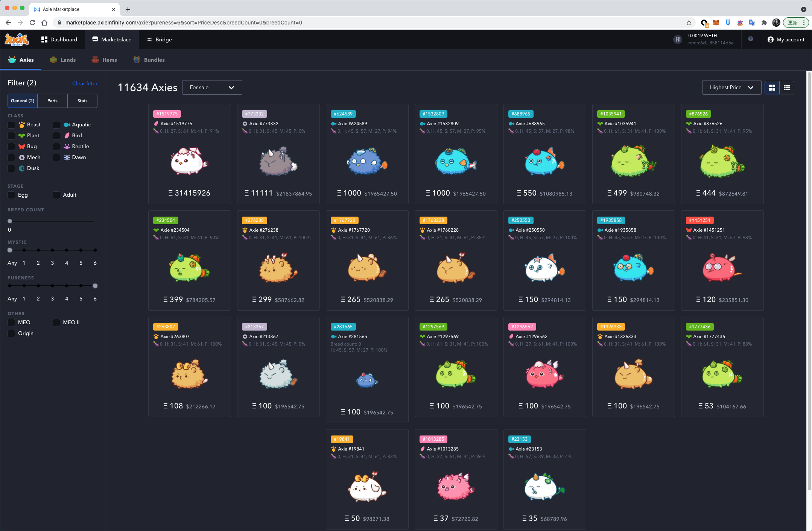812x531 pixels.
Task: Switch to the Stats filter tab
Action: tap(82, 100)
